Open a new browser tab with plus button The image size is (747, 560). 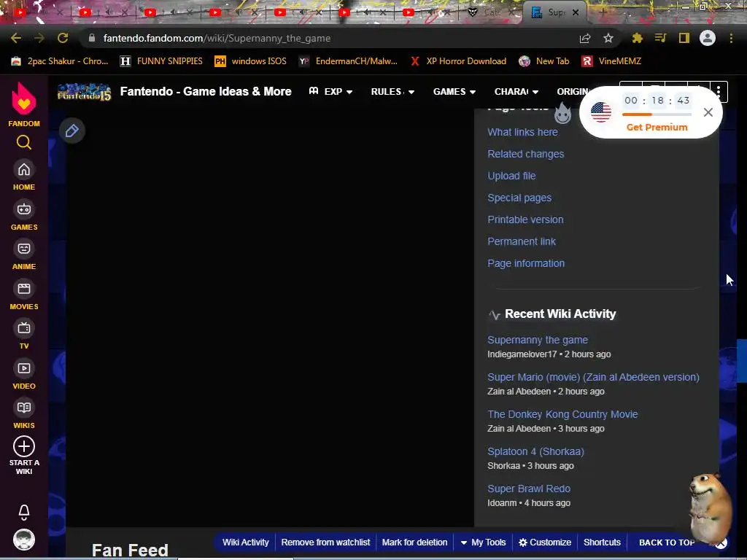603,12
